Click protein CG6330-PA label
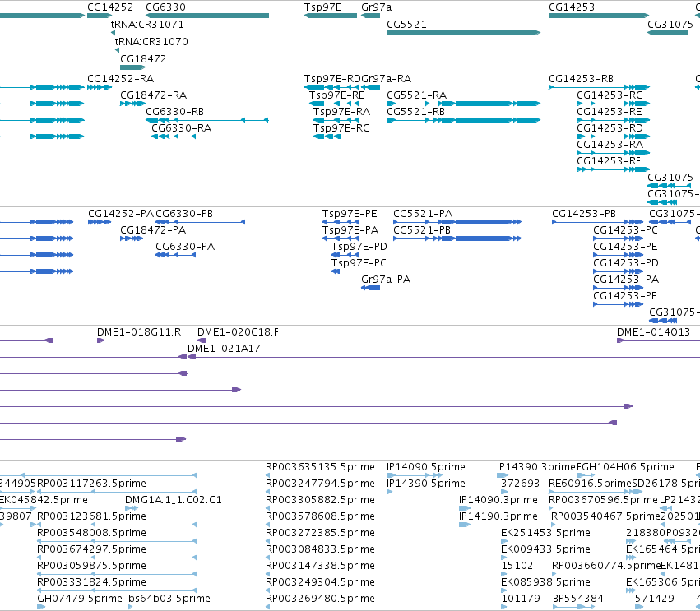 pos(185,247)
